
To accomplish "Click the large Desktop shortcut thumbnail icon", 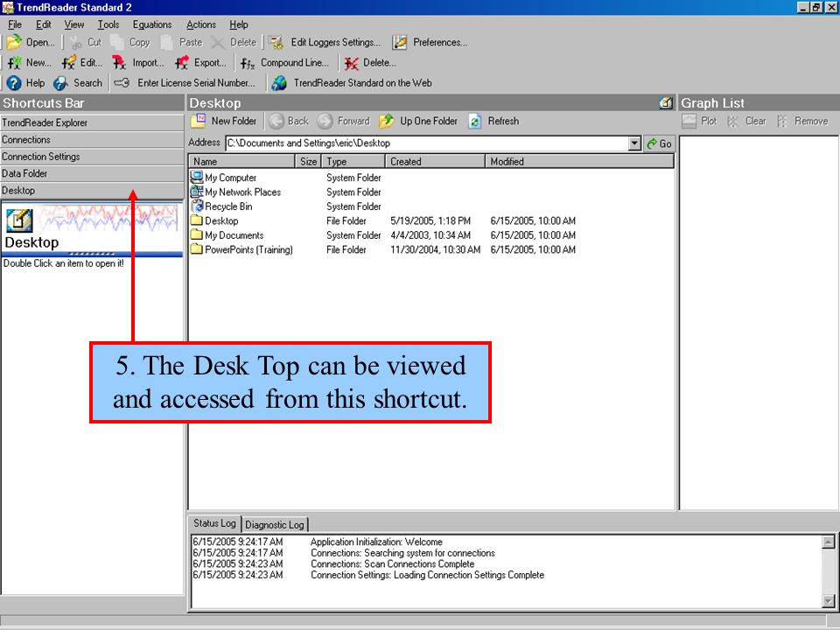I will 19,220.
